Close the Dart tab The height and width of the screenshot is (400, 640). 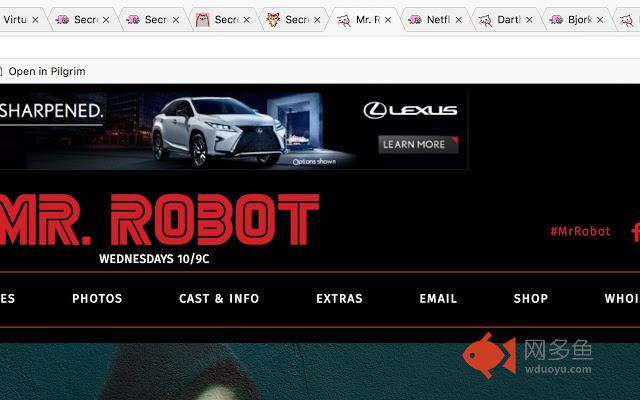(529, 20)
